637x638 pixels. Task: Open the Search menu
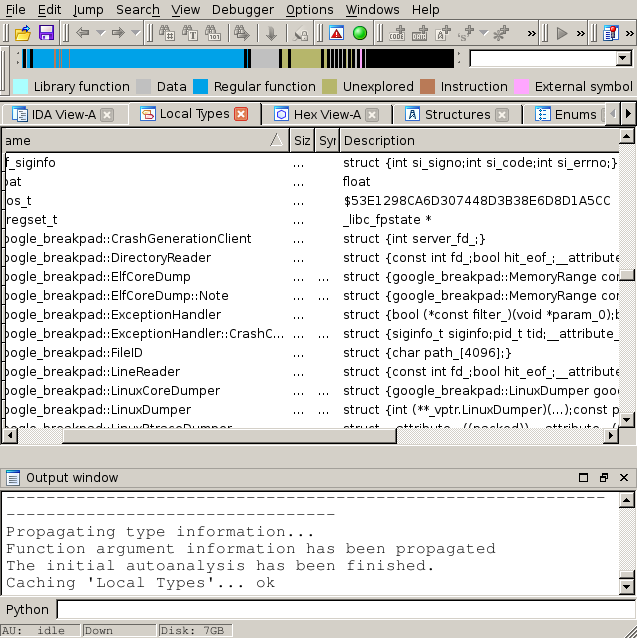138,9
